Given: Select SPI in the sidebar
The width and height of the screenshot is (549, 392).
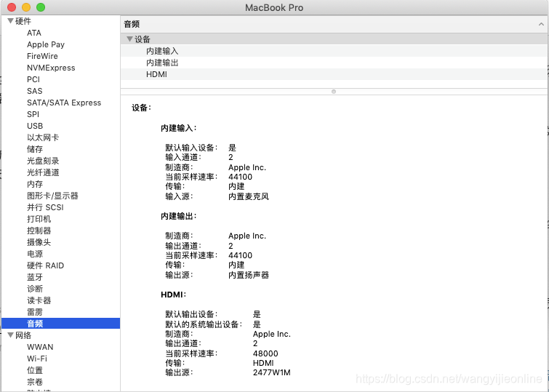Looking at the screenshot, I should coord(33,114).
